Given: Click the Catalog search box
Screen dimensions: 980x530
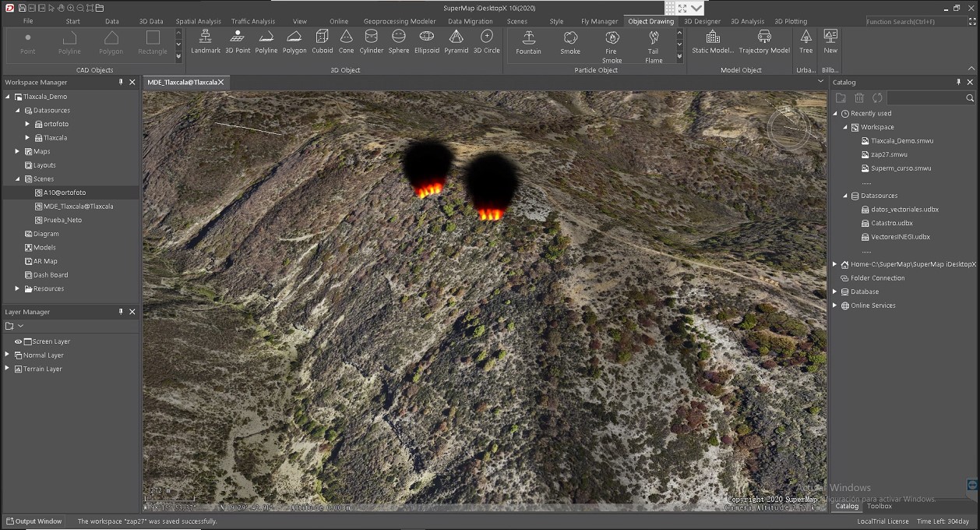Looking at the screenshot, I should pos(925,98).
